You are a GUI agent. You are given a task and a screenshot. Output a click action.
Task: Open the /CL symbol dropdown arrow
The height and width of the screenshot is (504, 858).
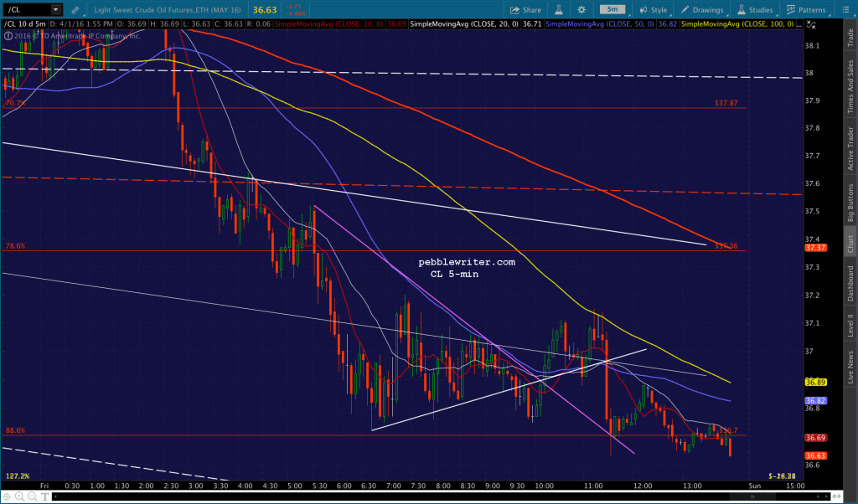pyautogui.click(x=56, y=10)
